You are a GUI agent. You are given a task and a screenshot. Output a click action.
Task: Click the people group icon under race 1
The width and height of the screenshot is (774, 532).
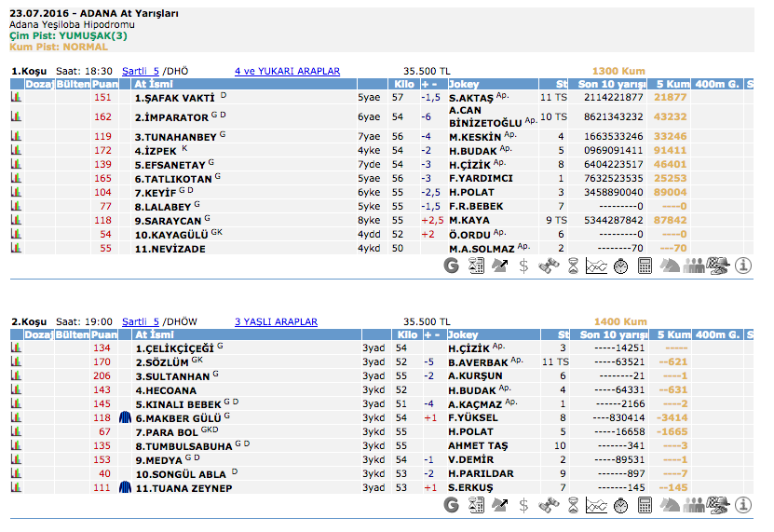click(x=694, y=266)
